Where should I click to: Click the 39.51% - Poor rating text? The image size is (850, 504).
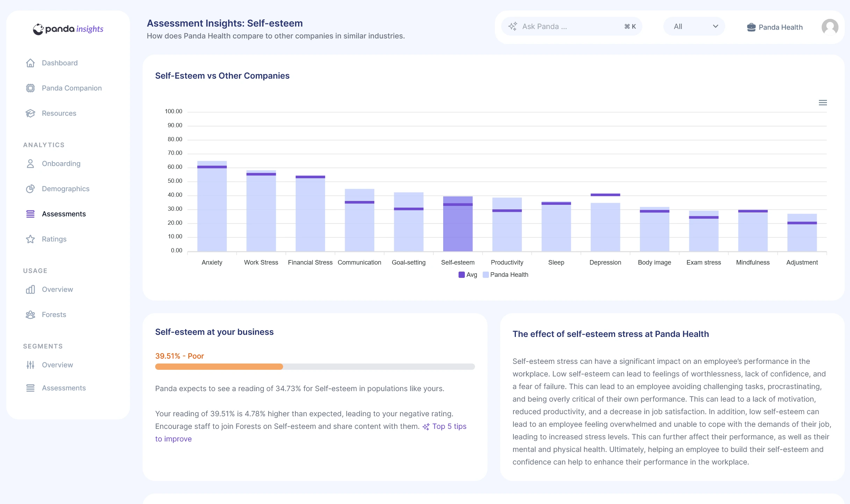point(179,356)
